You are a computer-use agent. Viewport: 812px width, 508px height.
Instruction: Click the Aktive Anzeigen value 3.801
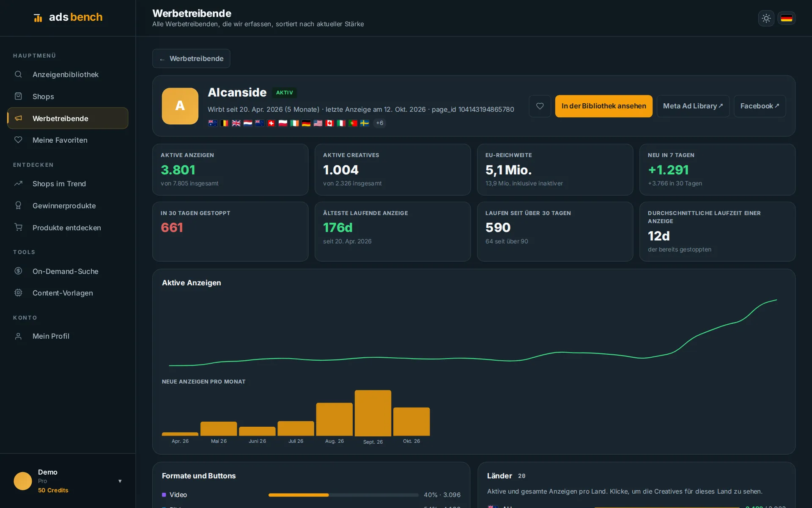(178, 170)
